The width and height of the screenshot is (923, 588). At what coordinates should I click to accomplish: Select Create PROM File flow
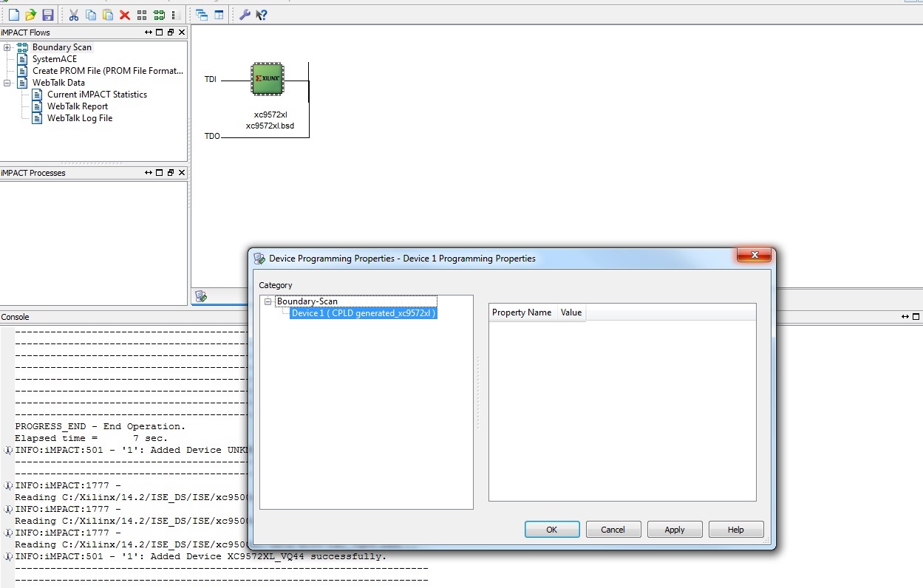(x=108, y=71)
